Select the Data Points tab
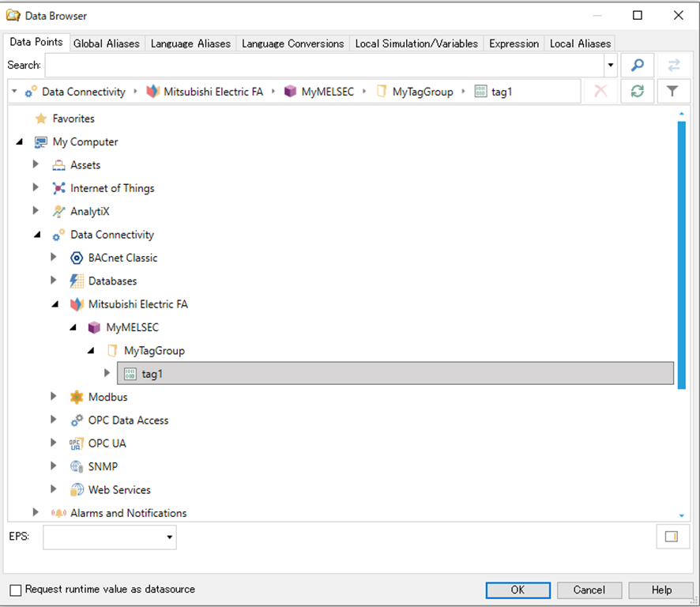 tap(36, 43)
